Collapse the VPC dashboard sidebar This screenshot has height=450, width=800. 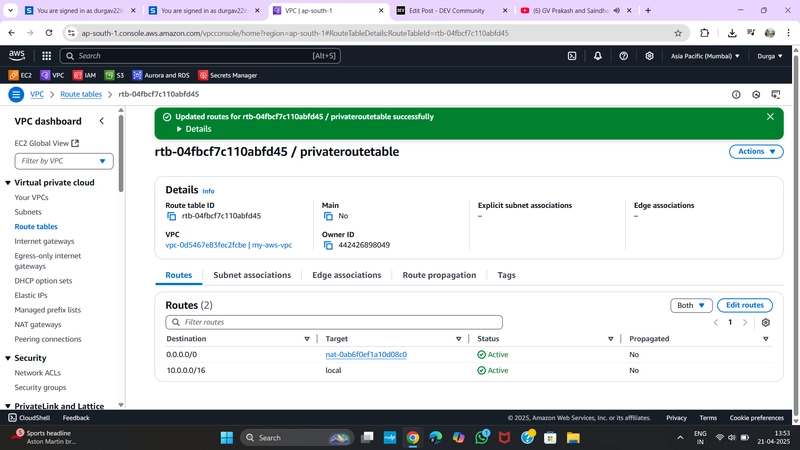[x=102, y=121]
